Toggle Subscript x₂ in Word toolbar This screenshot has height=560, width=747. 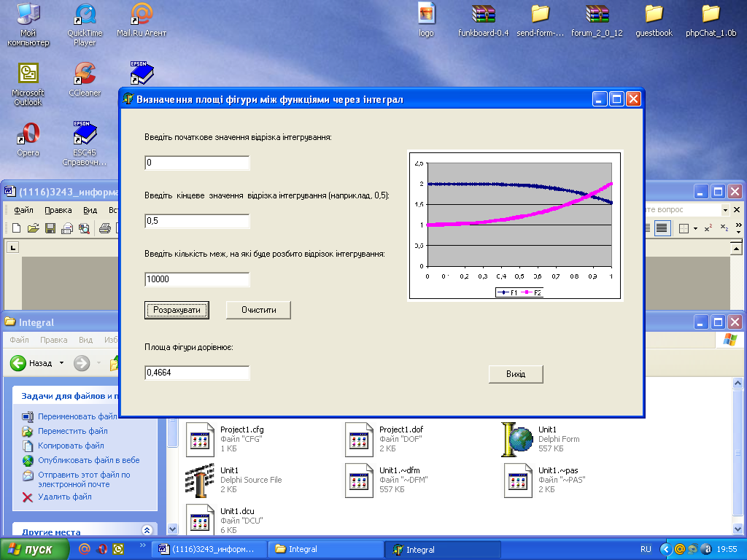pos(724,228)
